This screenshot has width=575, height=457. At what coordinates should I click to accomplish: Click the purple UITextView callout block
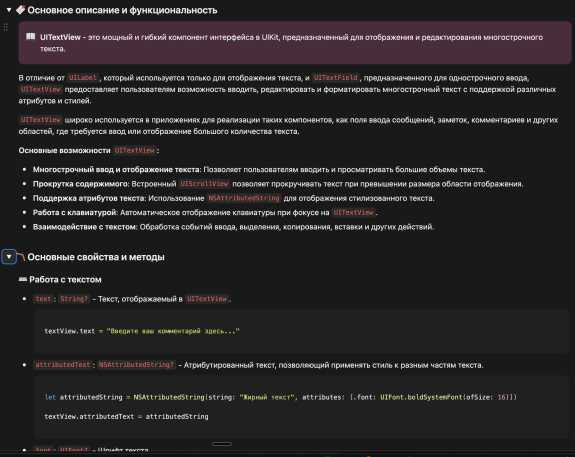coord(295,43)
